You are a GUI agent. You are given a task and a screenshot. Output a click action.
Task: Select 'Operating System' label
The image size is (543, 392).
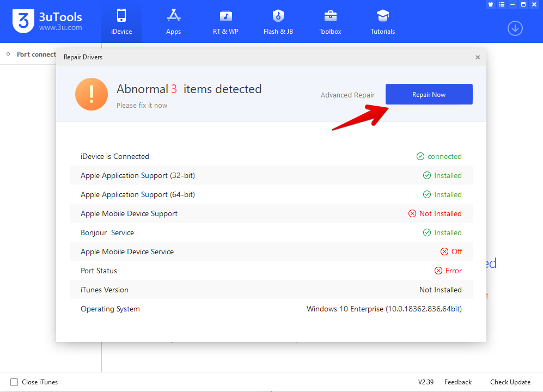tap(110, 309)
